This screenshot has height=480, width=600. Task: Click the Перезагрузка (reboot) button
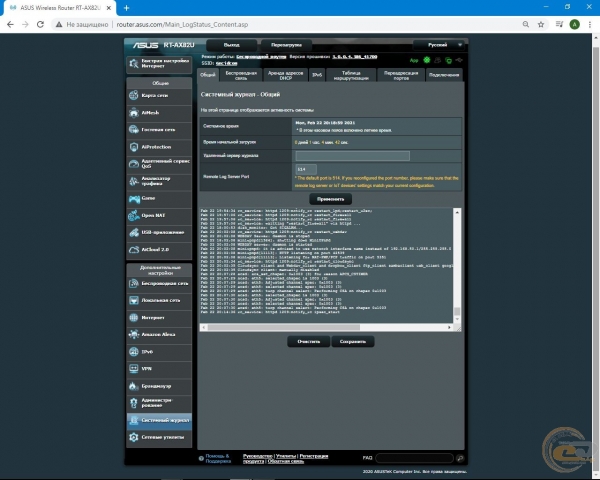(x=286, y=45)
